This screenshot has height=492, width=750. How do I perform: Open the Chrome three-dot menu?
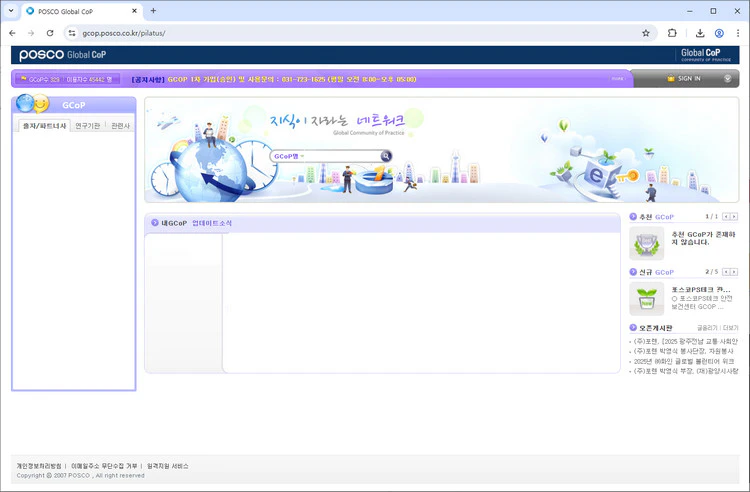pos(738,33)
